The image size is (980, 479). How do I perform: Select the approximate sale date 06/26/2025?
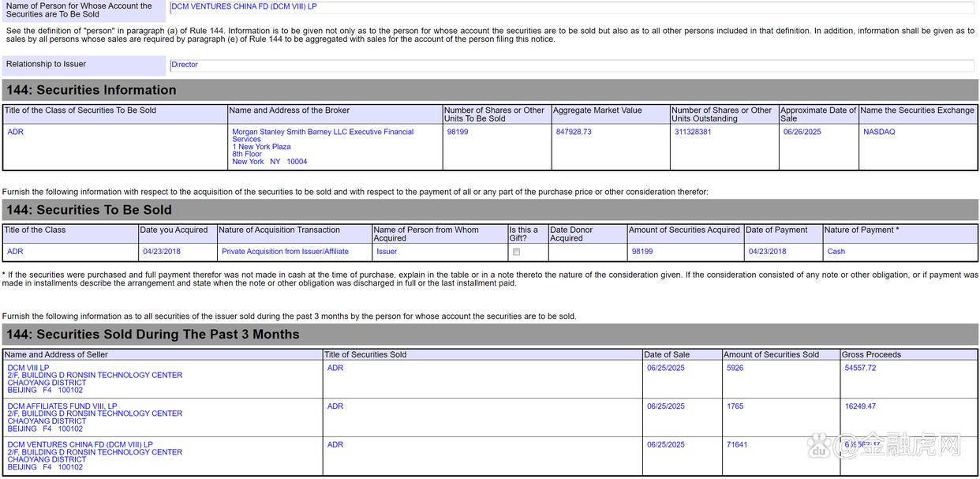(x=802, y=132)
